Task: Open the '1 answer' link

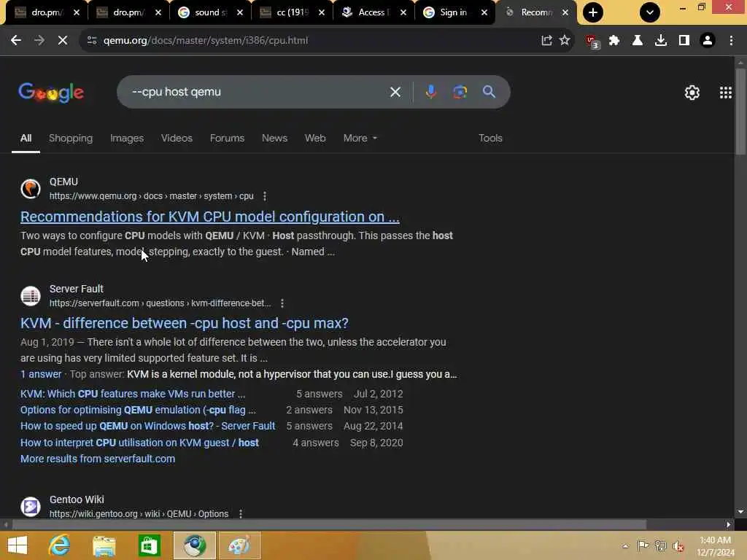Action: (x=41, y=374)
